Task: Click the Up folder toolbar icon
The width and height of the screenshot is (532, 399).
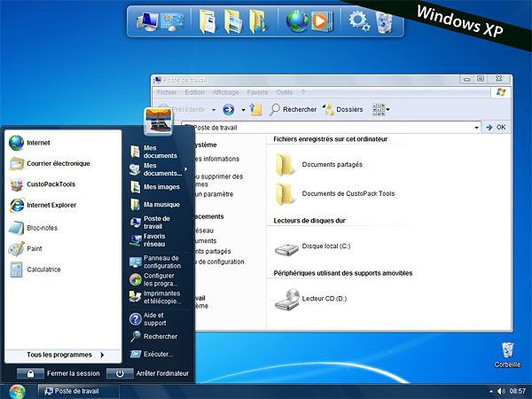Action: point(256,109)
